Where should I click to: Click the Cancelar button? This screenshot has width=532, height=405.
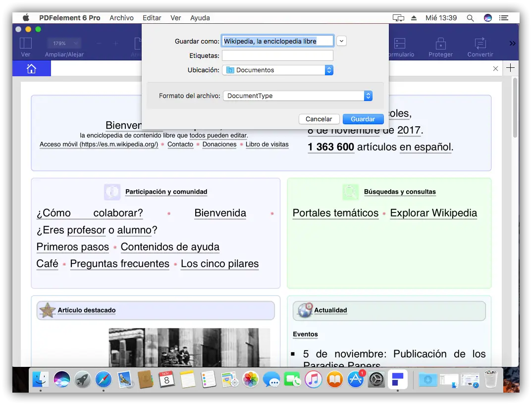(x=319, y=119)
